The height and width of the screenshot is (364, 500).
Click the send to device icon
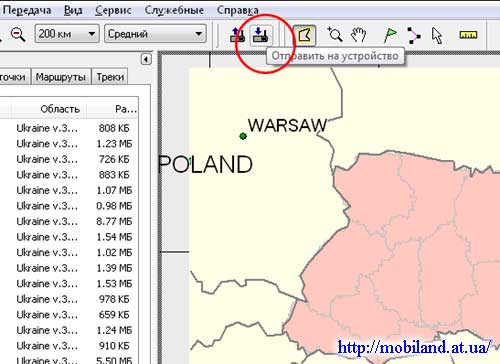point(260,35)
